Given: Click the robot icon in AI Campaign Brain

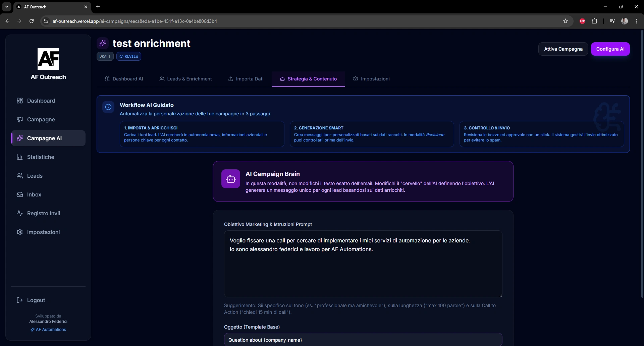Looking at the screenshot, I should click(x=231, y=179).
